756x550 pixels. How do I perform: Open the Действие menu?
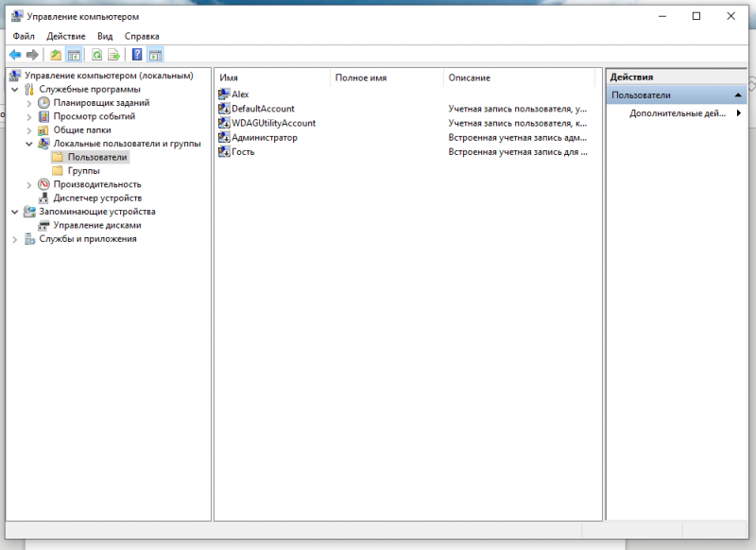point(66,36)
